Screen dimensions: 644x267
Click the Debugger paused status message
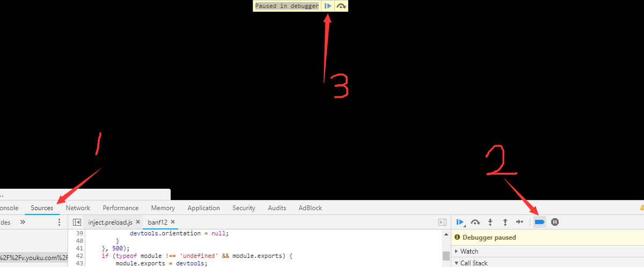pyautogui.click(x=489, y=238)
